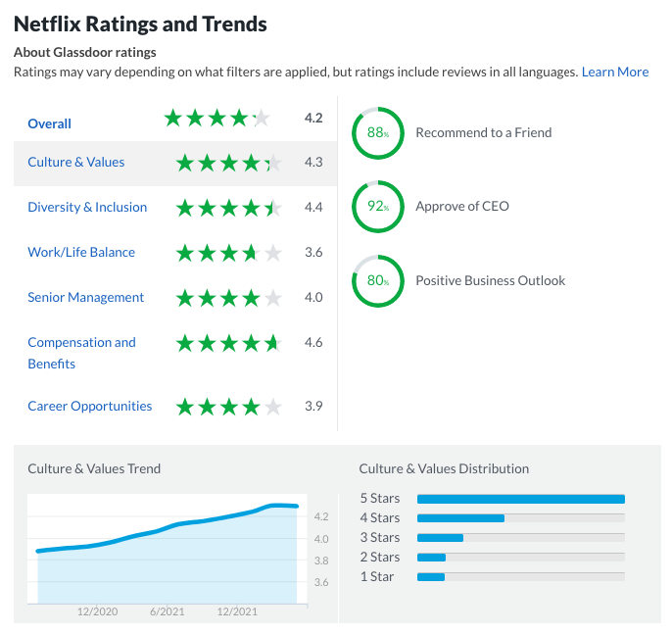Click the 5 Stars distribution bar

tap(521, 499)
